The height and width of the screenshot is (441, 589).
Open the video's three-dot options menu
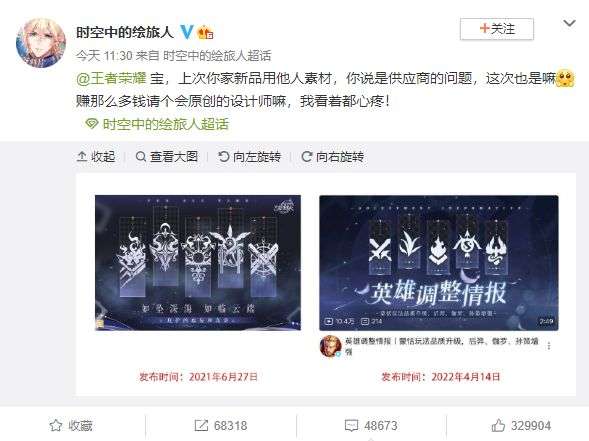pos(549,346)
